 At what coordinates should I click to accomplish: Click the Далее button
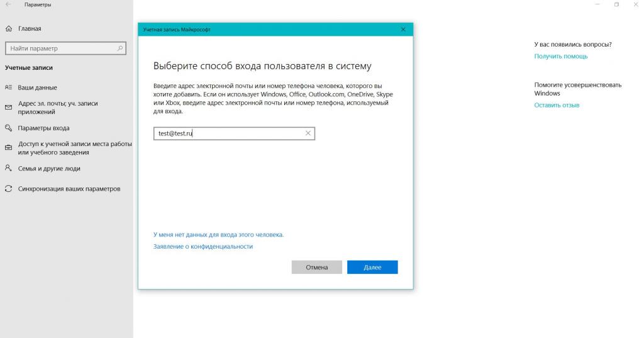point(372,268)
